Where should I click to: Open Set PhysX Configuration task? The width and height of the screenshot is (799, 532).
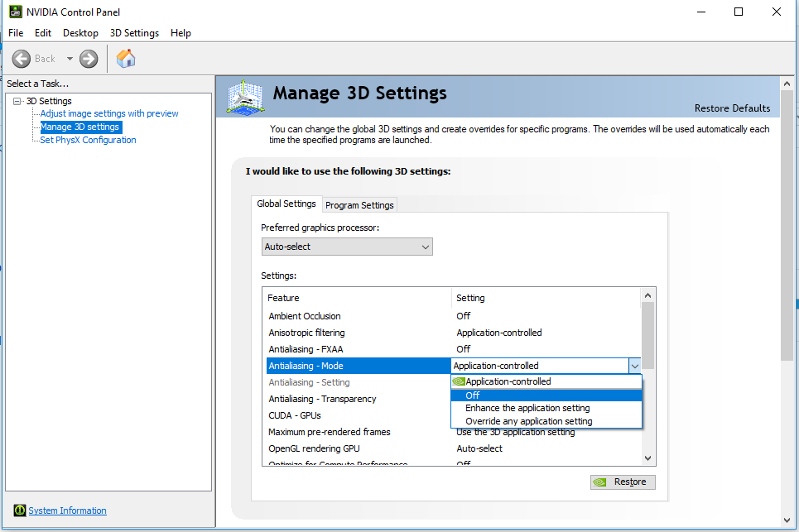88,140
